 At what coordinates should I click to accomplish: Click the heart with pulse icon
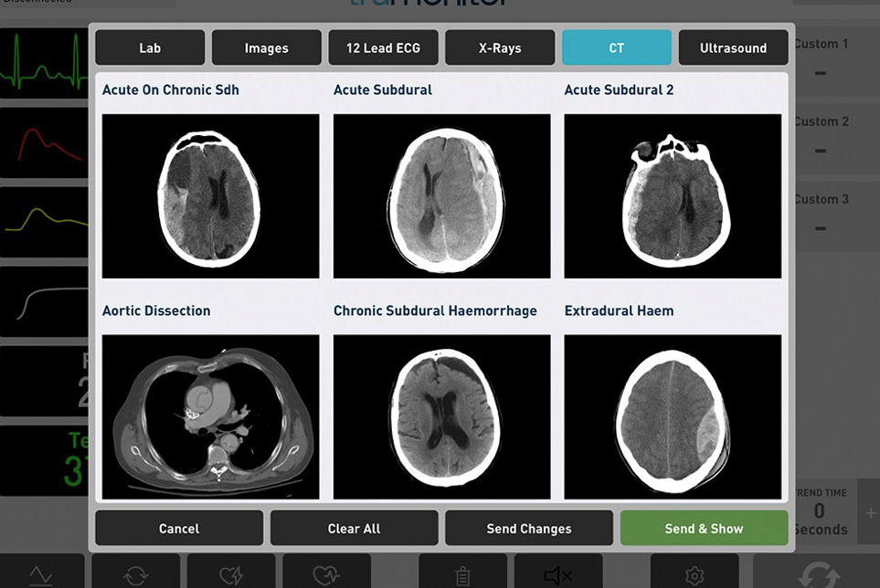(326, 575)
